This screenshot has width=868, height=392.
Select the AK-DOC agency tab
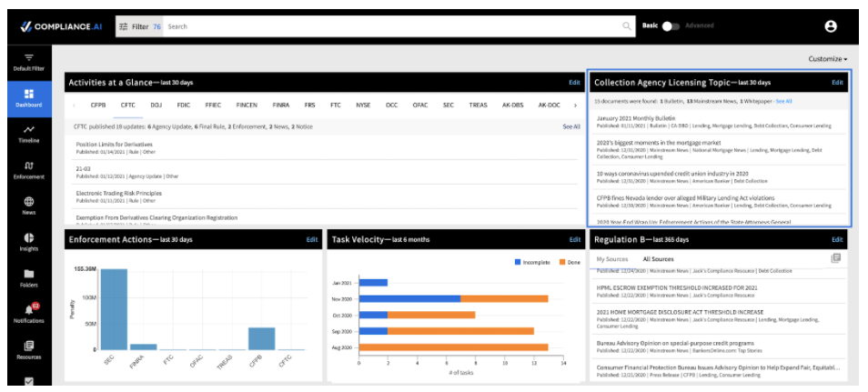tap(549, 105)
